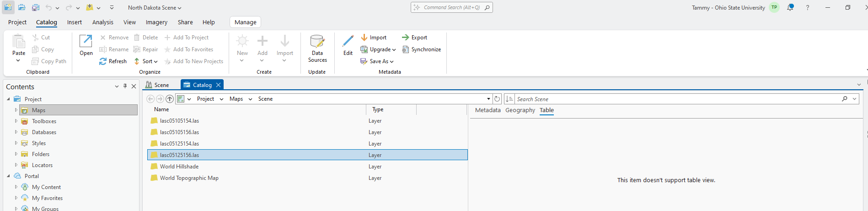Switch to the Scene view tab
The width and height of the screenshot is (868, 211).
tap(158, 85)
